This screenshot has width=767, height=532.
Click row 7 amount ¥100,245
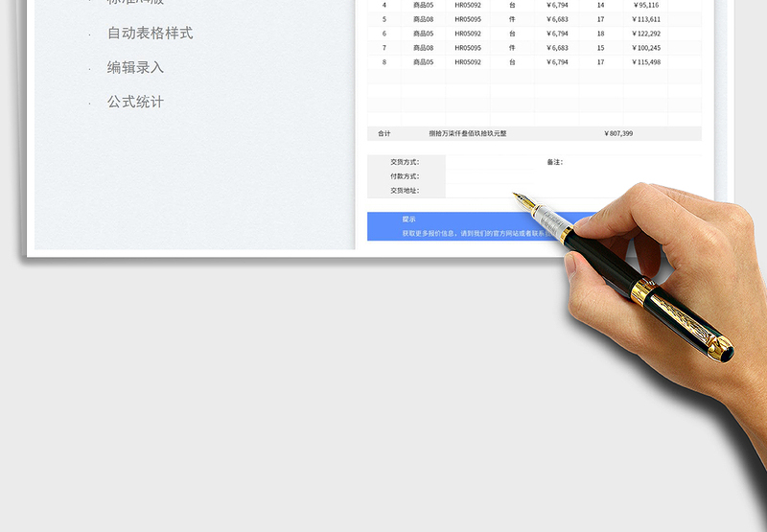(646, 48)
